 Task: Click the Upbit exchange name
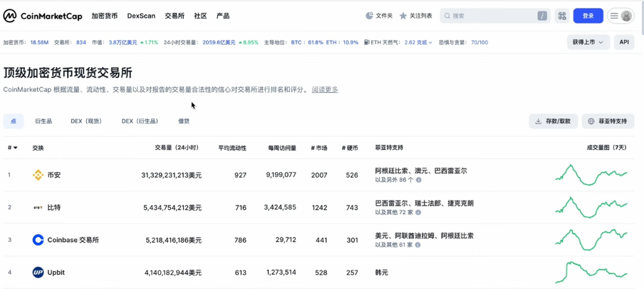(56, 273)
